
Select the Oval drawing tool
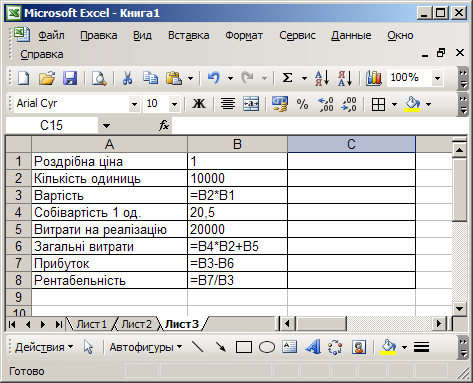(x=267, y=347)
